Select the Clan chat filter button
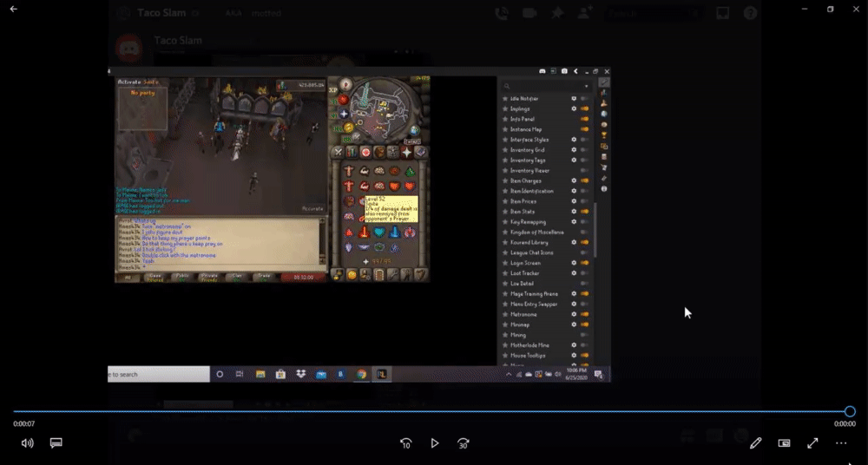This screenshot has height=465, width=868. pyautogui.click(x=237, y=278)
